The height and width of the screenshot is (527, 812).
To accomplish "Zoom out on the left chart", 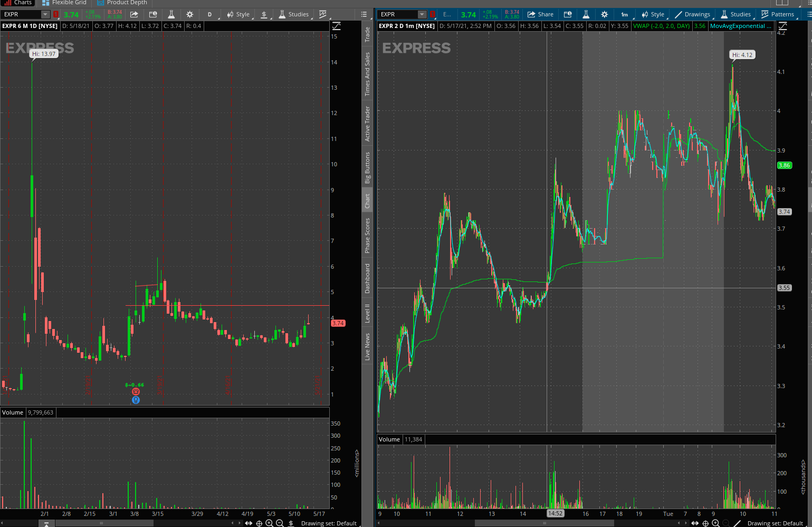I will (x=280, y=523).
